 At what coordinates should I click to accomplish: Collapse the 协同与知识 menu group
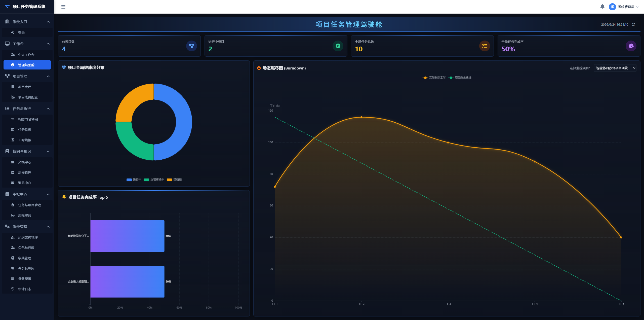click(27, 151)
